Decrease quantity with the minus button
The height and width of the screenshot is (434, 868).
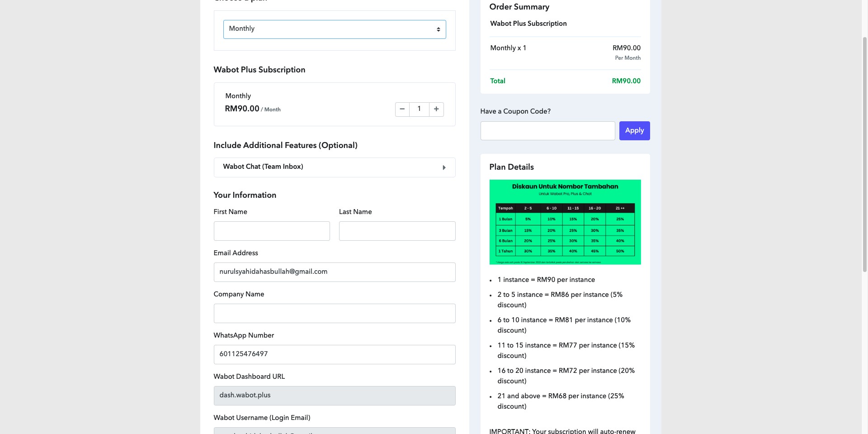[402, 109]
